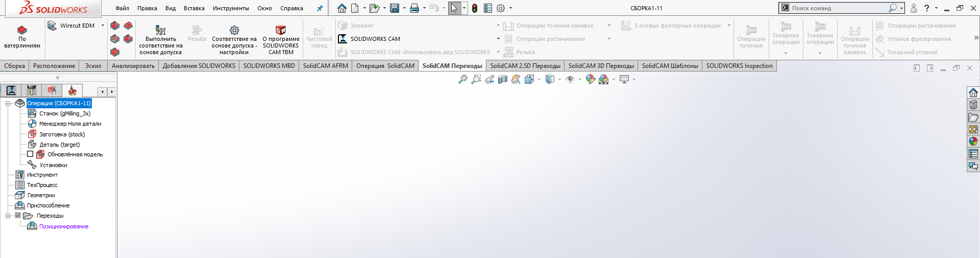Activate the Select arrow cursor tool
The width and height of the screenshot is (980, 258).
click(x=454, y=8)
